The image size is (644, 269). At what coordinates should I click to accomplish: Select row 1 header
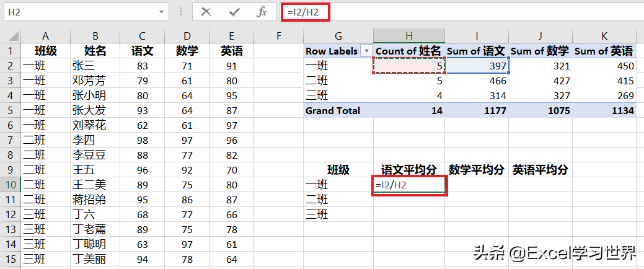tap(11, 51)
